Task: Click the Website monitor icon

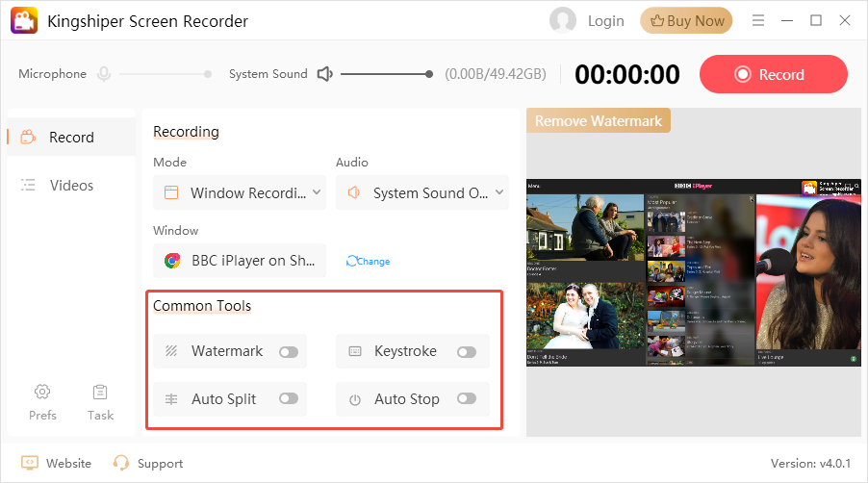Action: click(x=29, y=463)
